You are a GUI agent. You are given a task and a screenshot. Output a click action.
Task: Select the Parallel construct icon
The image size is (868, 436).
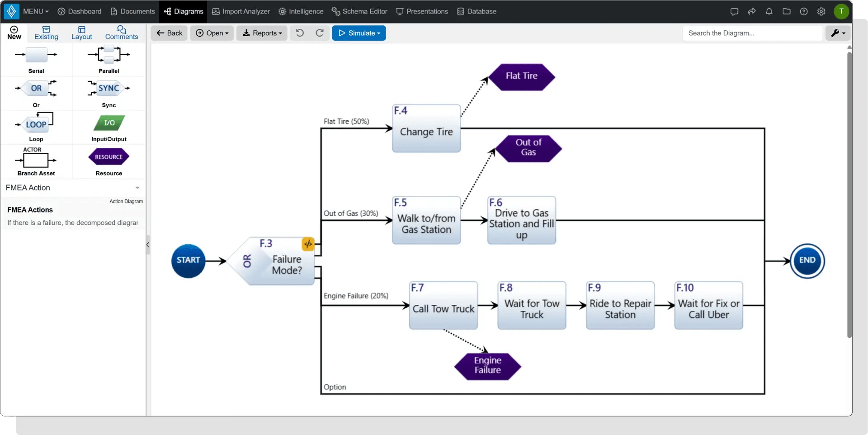(x=109, y=55)
